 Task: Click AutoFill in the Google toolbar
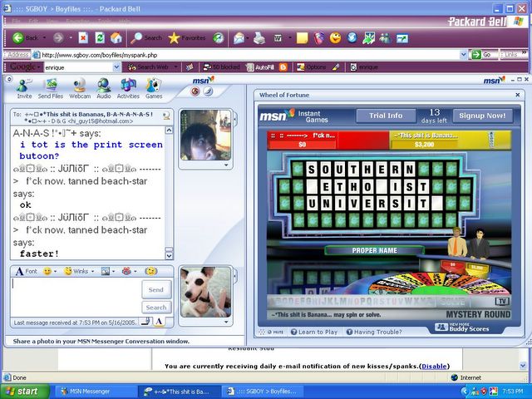coord(259,67)
